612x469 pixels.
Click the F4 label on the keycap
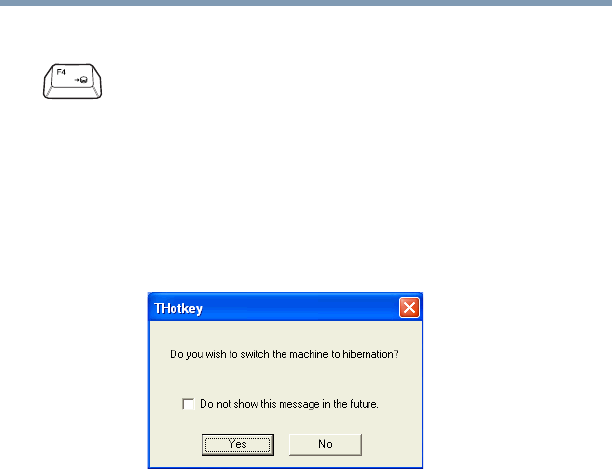tap(61, 72)
